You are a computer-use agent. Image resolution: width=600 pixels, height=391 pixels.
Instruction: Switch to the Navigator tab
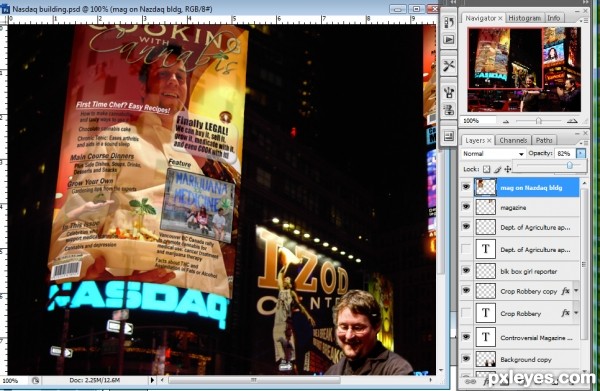(x=481, y=18)
